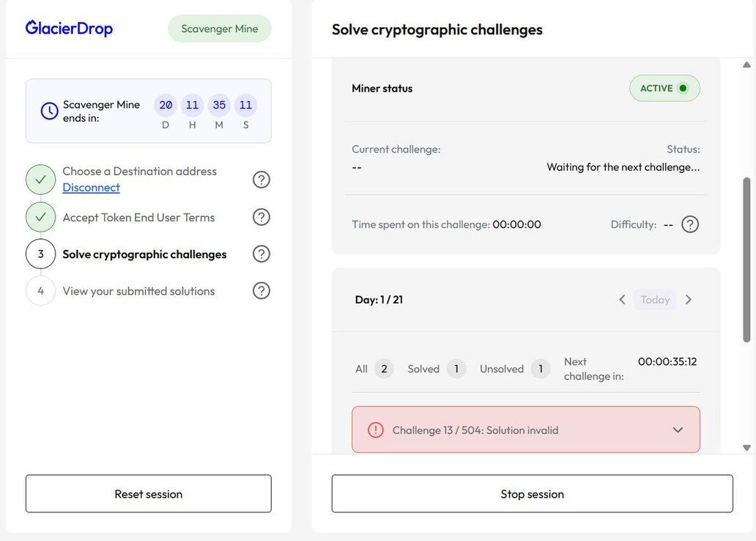Click the clock icon in countdown box
Viewport: 756px width, 541px height.
click(49, 111)
